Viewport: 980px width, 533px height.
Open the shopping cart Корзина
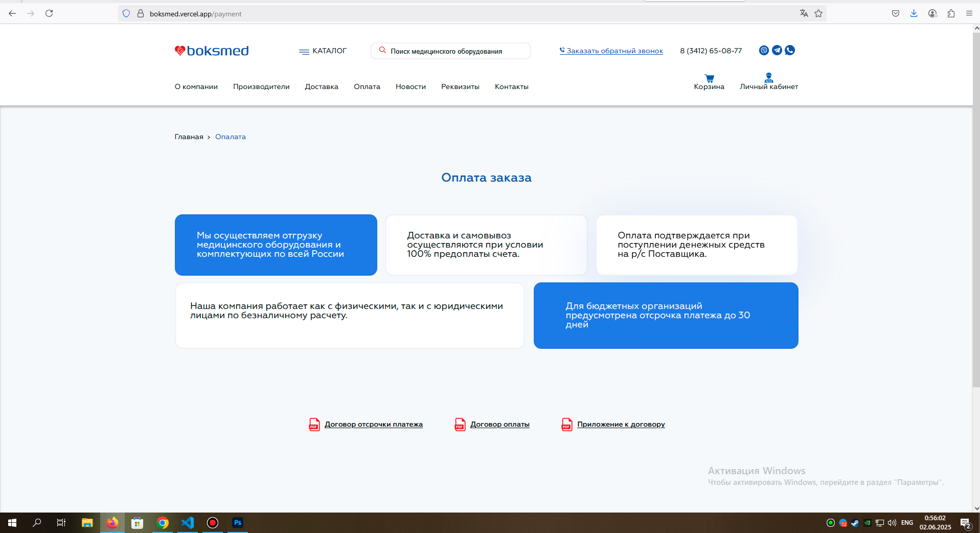pyautogui.click(x=709, y=82)
